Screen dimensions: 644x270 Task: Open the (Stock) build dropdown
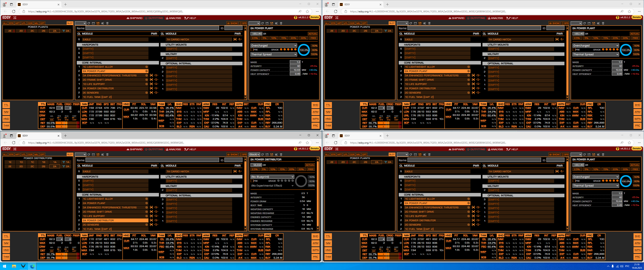254,154
